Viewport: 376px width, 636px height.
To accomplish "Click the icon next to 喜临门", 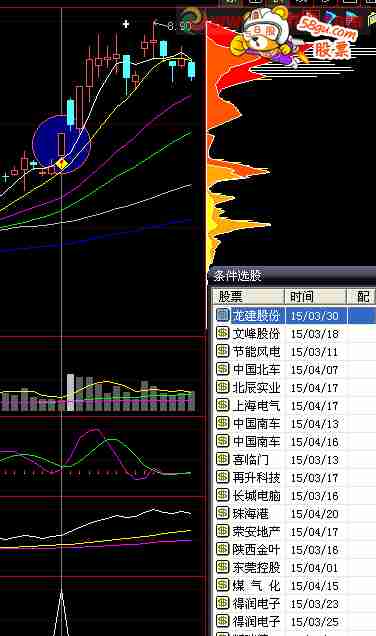I will click(222, 459).
